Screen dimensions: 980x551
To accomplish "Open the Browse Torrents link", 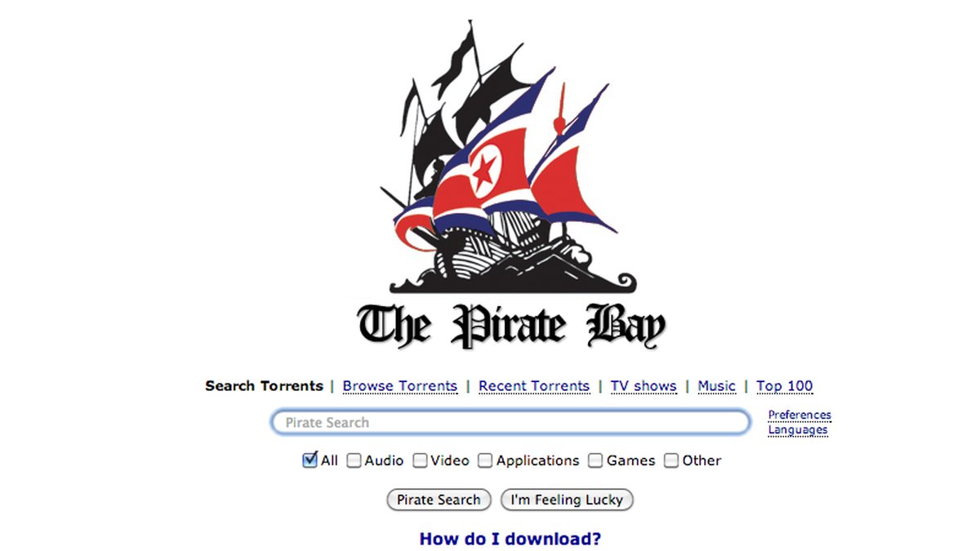I will click(x=400, y=386).
